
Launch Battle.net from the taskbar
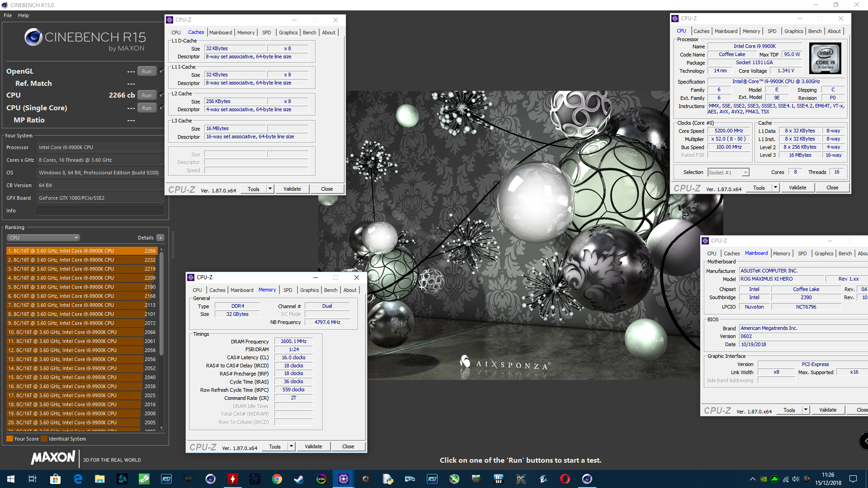[x=122, y=479]
